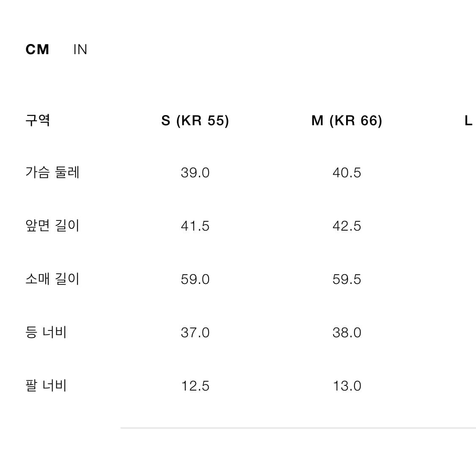Screen dimensions: 476x476
Task: Select the L size column header
Action: tap(468, 121)
